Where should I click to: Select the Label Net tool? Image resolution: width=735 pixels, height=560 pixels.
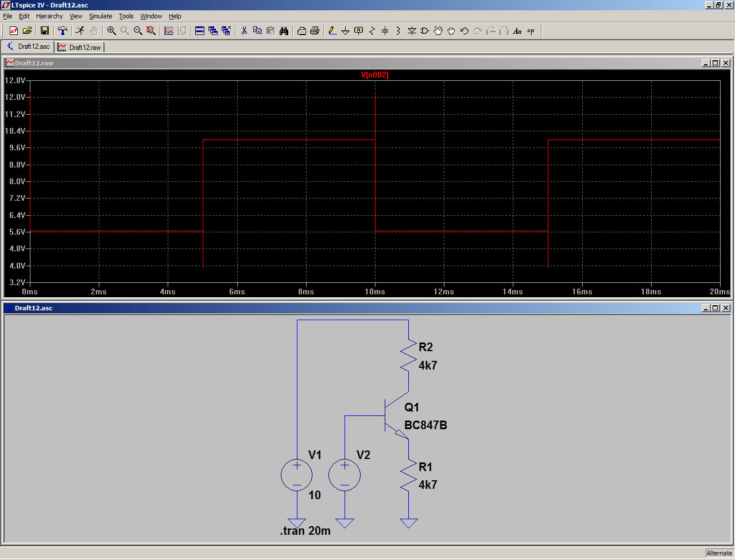click(x=359, y=31)
